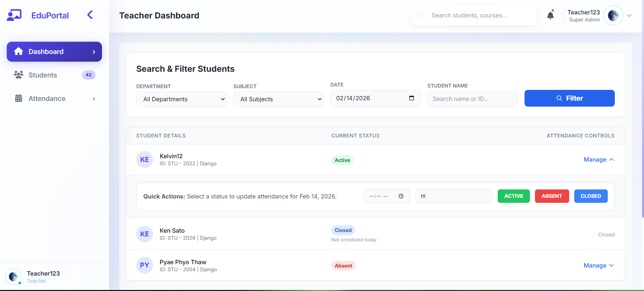Click the EduPortal brand name
This screenshot has width=644, height=291.
50,15
